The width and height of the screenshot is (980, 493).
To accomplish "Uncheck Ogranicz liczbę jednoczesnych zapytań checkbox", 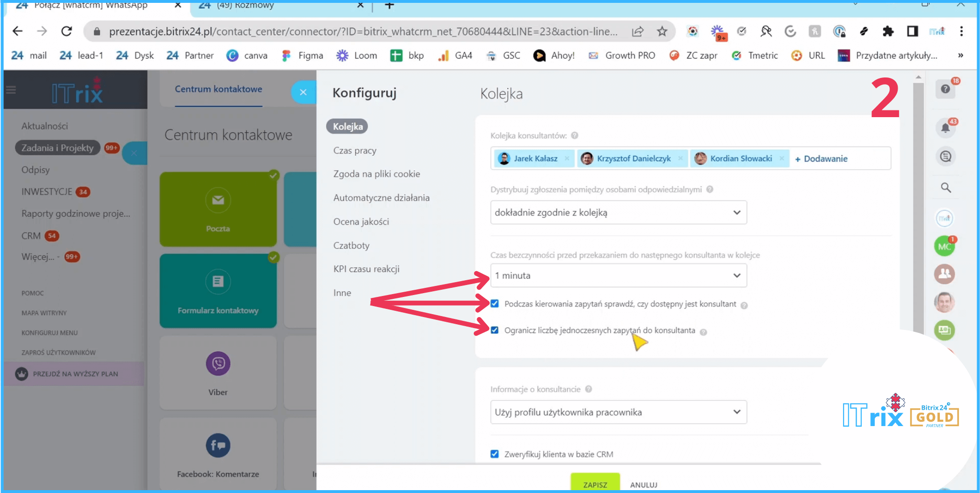I will 495,330.
